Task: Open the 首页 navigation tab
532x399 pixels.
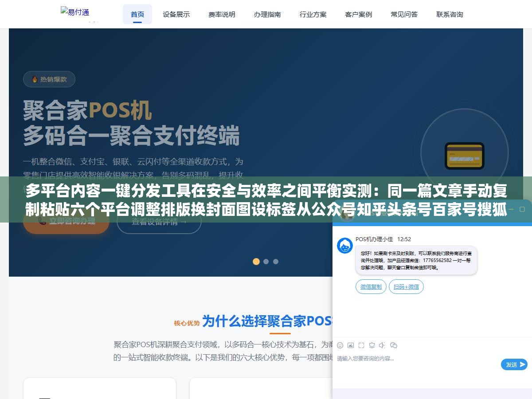Action: point(137,14)
